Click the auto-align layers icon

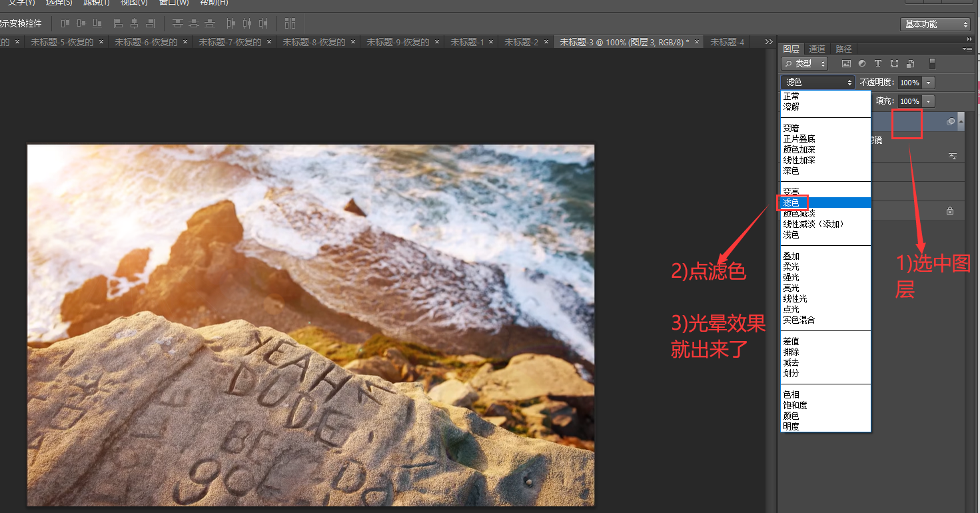[x=290, y=23]
